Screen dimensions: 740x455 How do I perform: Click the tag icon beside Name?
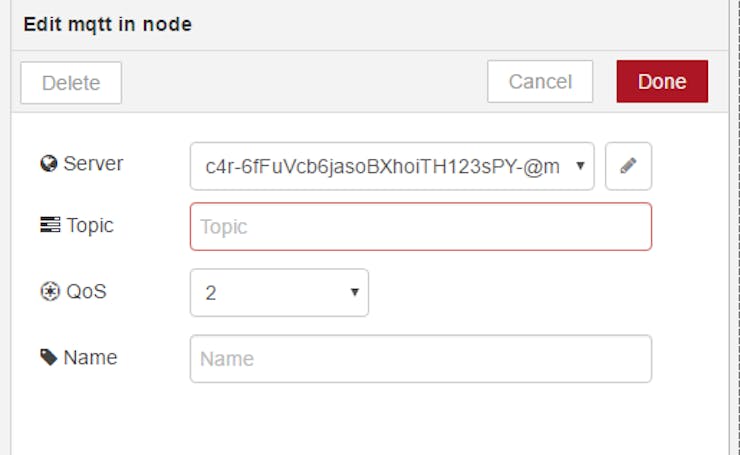49,357
